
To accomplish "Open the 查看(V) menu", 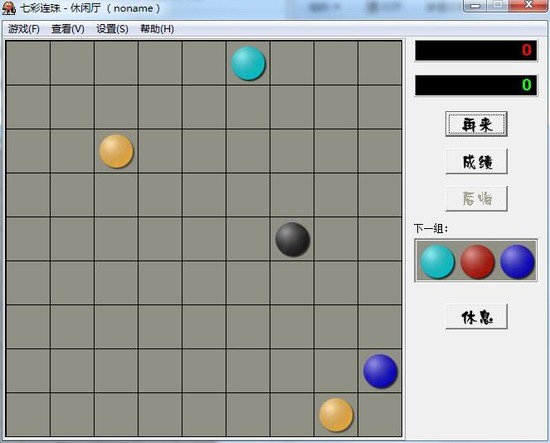I will (x=68, y=29).
